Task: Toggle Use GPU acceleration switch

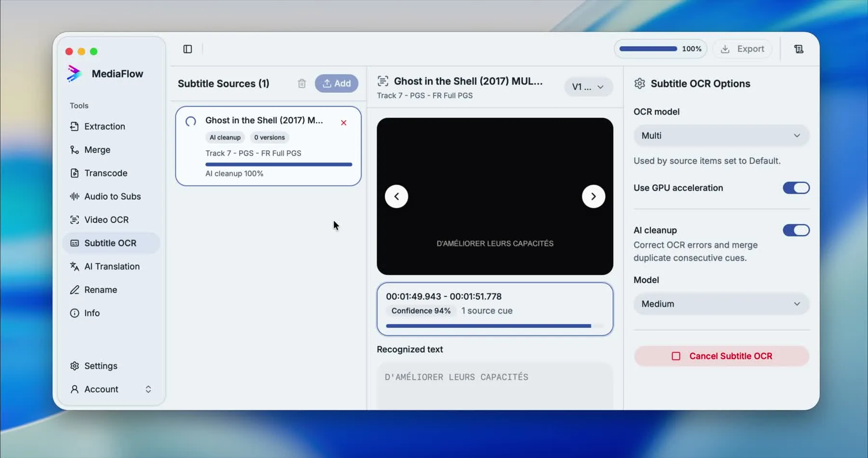Action: [x=796, y=188]
